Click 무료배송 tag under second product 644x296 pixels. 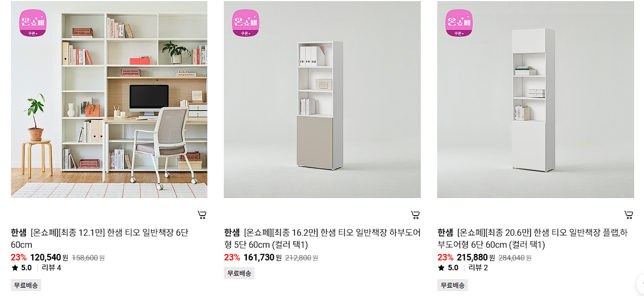click(x=239, y=273)
